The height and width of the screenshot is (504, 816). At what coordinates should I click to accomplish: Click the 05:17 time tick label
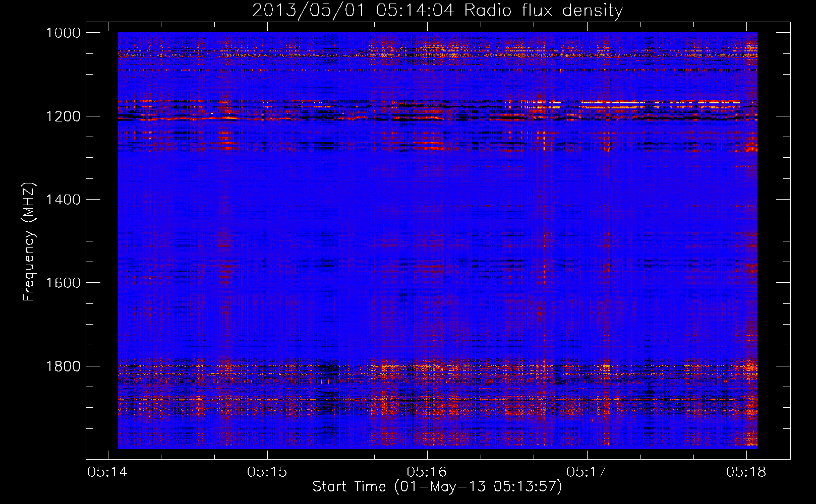tap(587, 472)
